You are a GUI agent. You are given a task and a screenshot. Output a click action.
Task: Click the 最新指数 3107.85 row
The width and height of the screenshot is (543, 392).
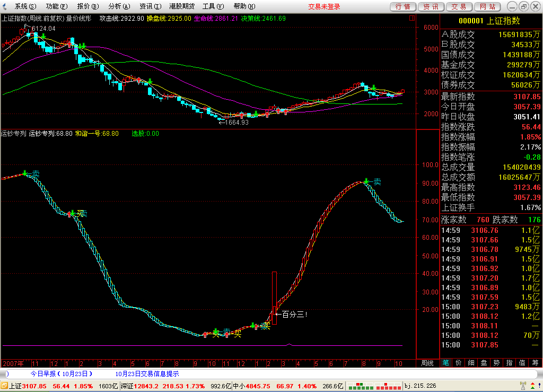click(x=491, y=97)
